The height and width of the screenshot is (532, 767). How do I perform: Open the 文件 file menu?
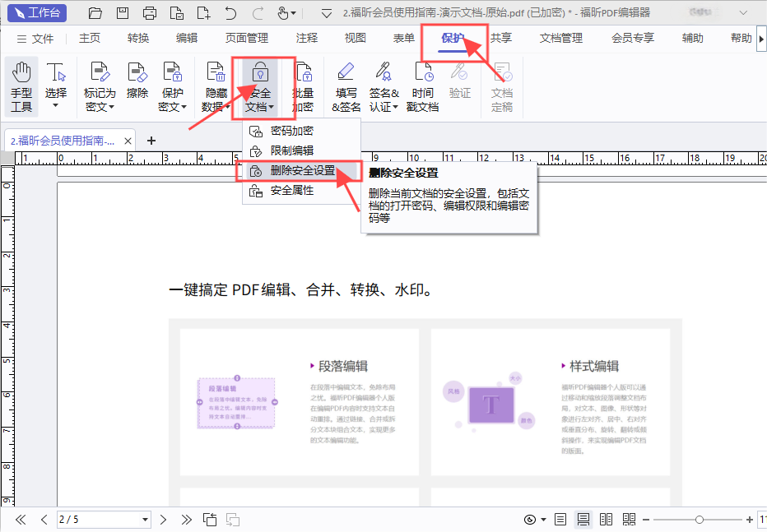[x=35, y=39]
